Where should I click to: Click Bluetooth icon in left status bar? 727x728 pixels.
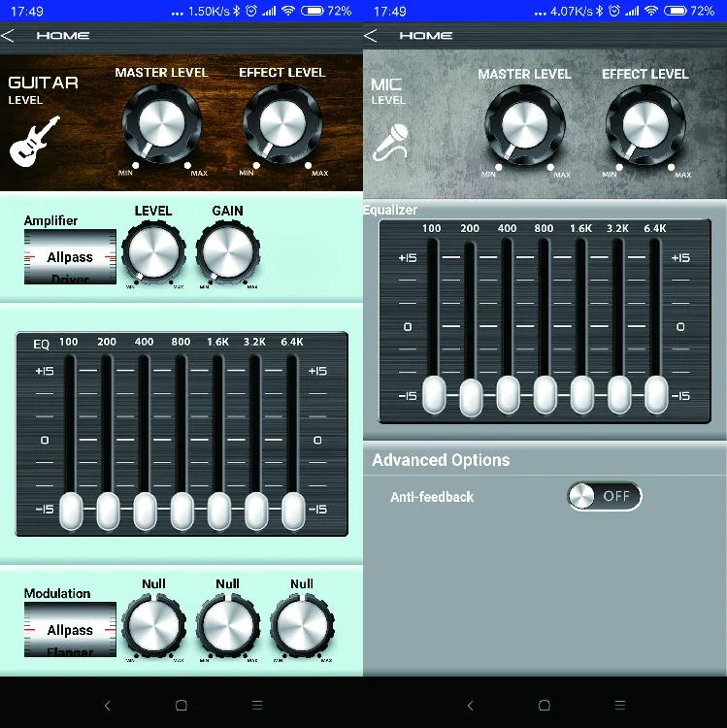[236, 11]
